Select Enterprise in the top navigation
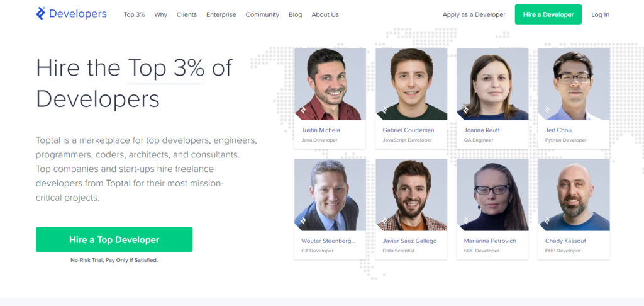The image size is (644, 306). [221, 15]
